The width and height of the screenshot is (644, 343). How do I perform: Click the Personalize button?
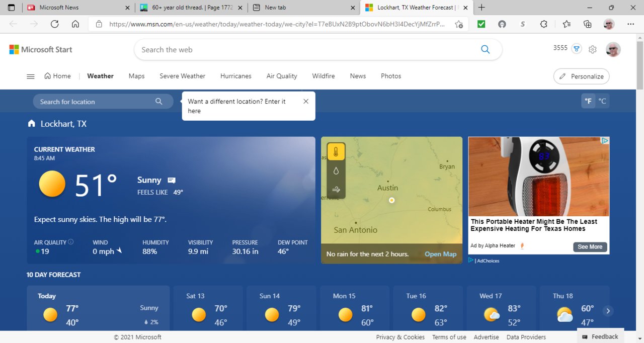point(582,76)
